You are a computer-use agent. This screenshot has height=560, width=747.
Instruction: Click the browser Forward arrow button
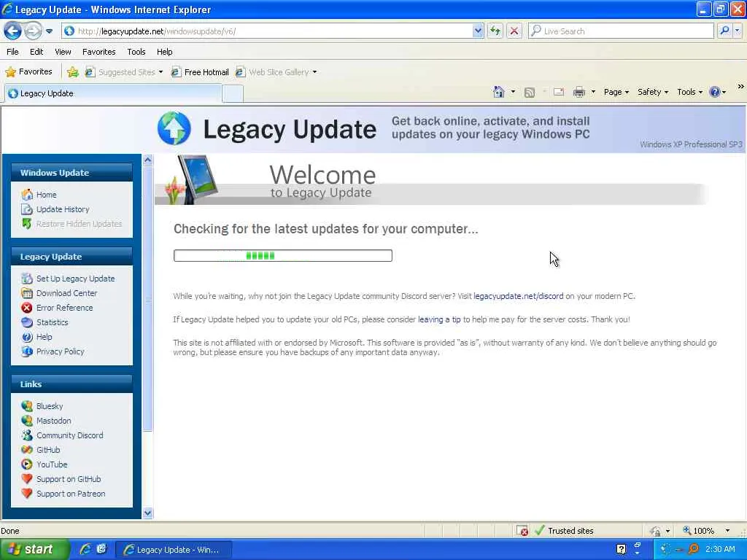click(33, 31)
